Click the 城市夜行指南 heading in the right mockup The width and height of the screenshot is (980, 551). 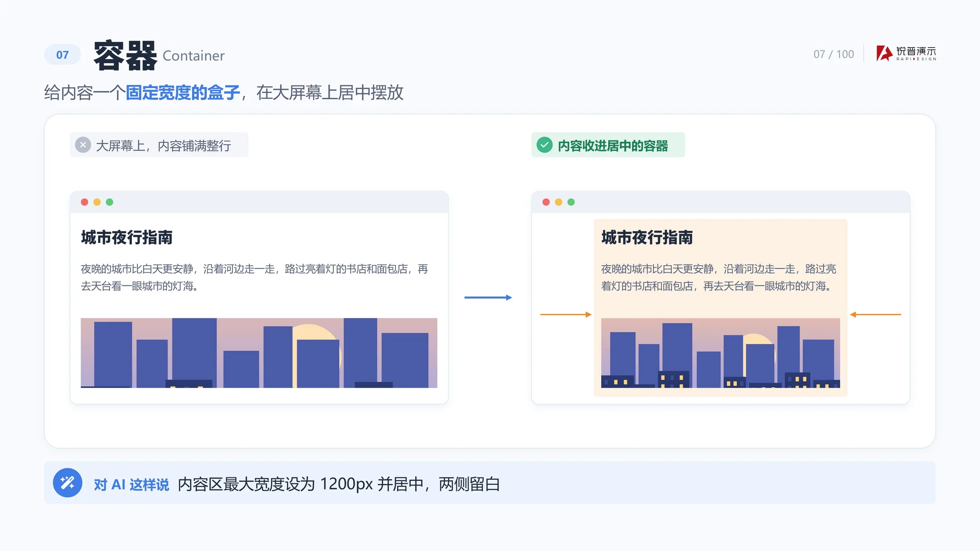[x=647, y=238]
